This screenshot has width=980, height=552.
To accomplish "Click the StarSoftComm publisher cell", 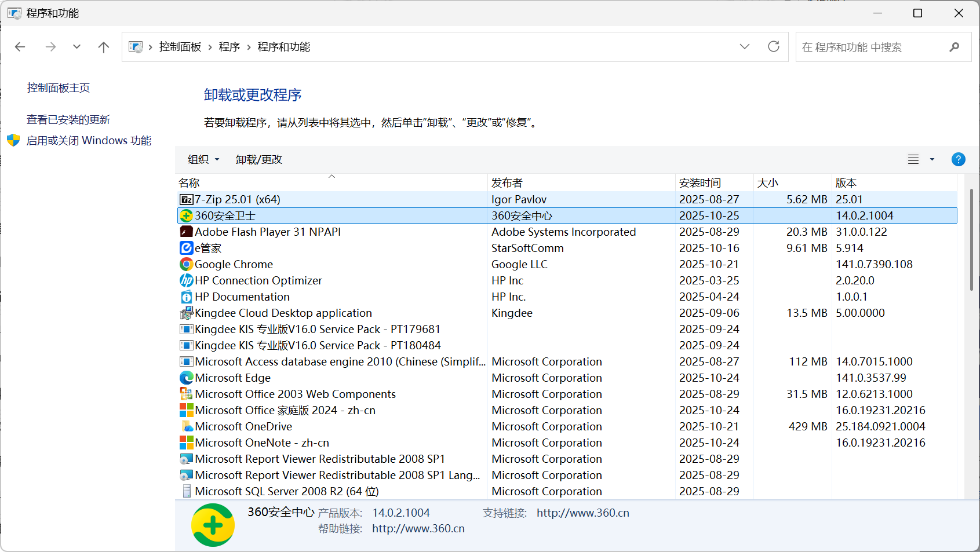I will pyautogui.click(x=527, y=248).
